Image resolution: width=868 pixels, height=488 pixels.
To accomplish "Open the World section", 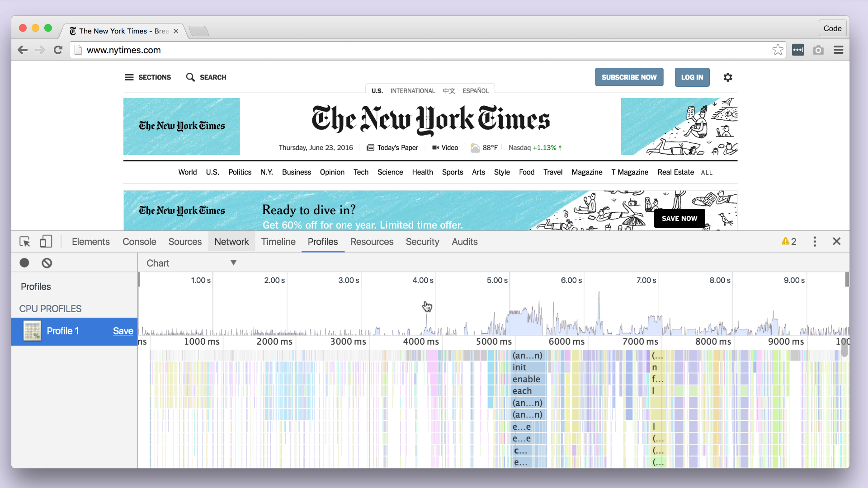I will pyautogui.click(x=188, y=172).
